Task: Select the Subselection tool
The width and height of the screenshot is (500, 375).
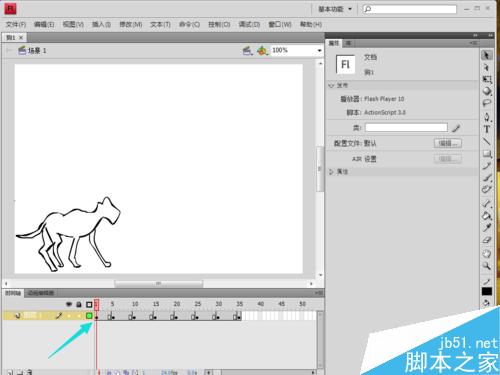Action: coord(487,68)
